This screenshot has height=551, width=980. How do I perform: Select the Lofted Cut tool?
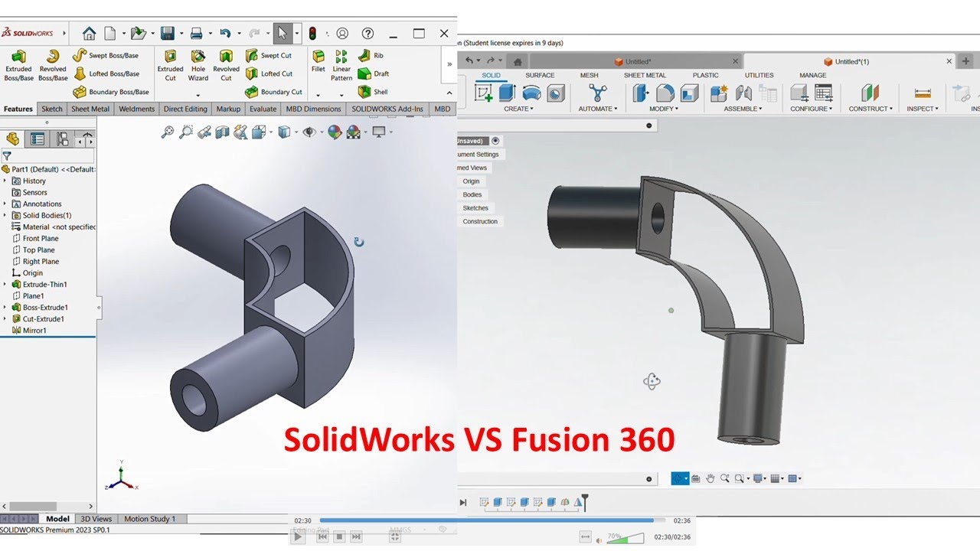(269, 73)
